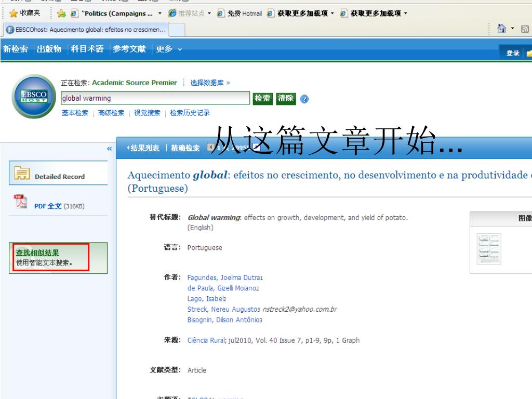Open author Lago, Isabel
Image resolution: width=532 pixels, height=399 pixels.
(206, 299)
